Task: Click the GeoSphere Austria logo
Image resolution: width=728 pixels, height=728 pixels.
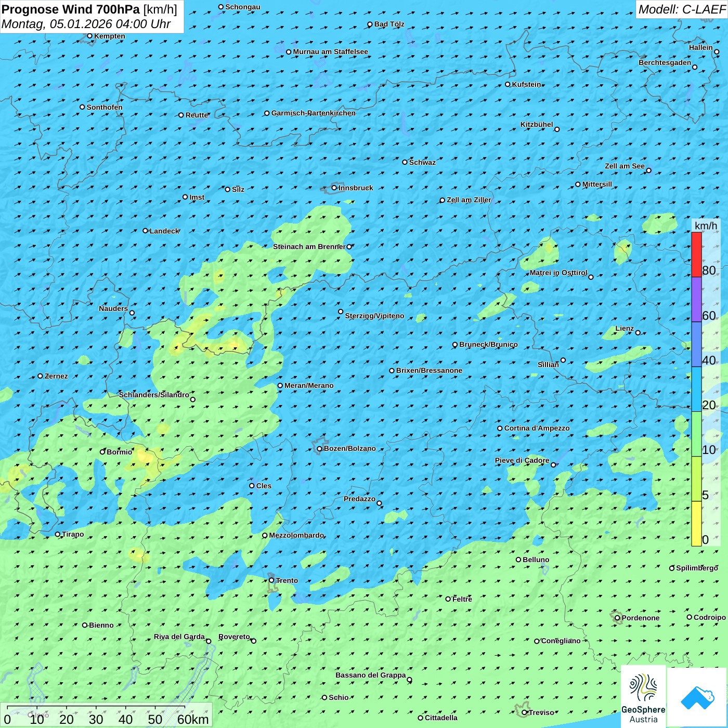Action: pyautogui.click(x=643, y=696)
